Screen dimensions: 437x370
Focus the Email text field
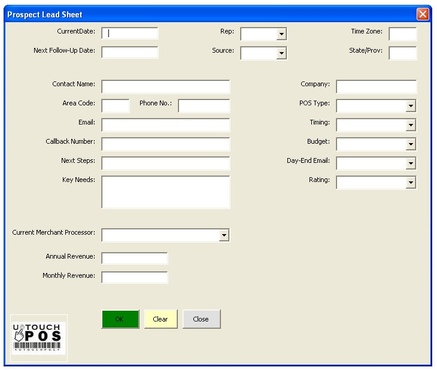166,125
